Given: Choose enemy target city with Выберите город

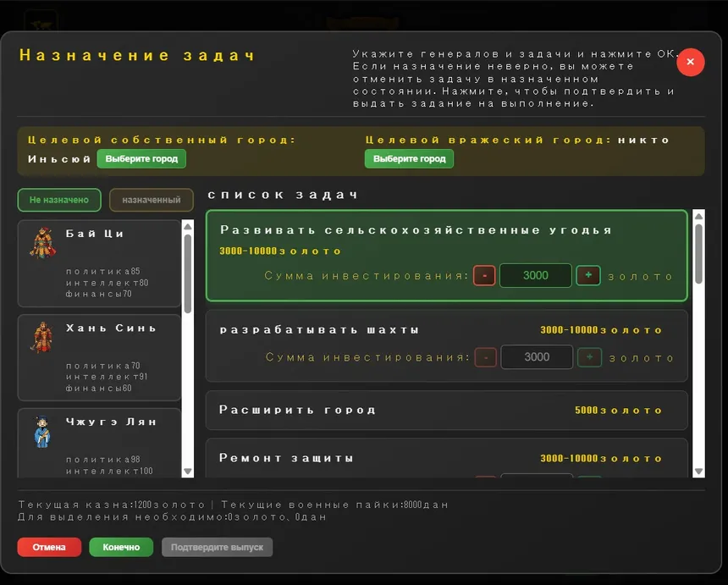Looking at the screenshot, I should (409, 159).
